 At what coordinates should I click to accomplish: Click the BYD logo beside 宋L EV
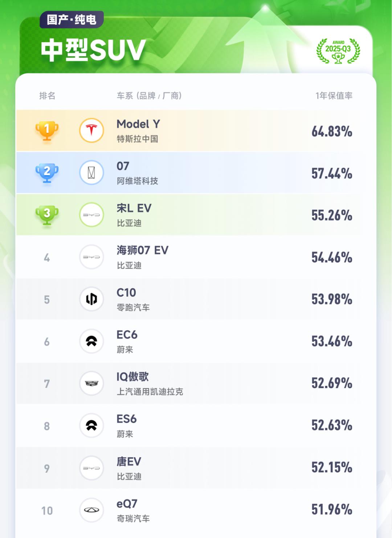[91, 215]
